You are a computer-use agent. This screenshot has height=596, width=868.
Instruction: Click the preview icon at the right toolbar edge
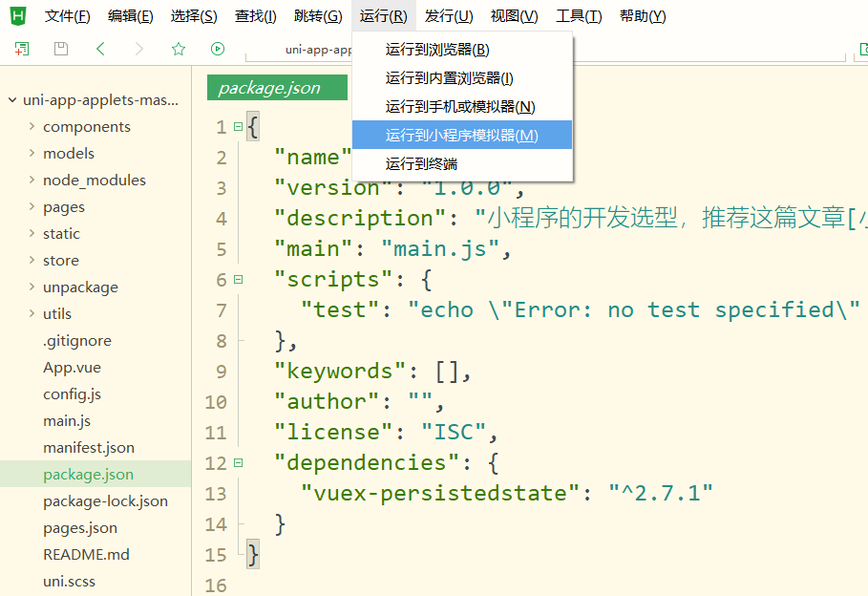click(x=863, y=50)
